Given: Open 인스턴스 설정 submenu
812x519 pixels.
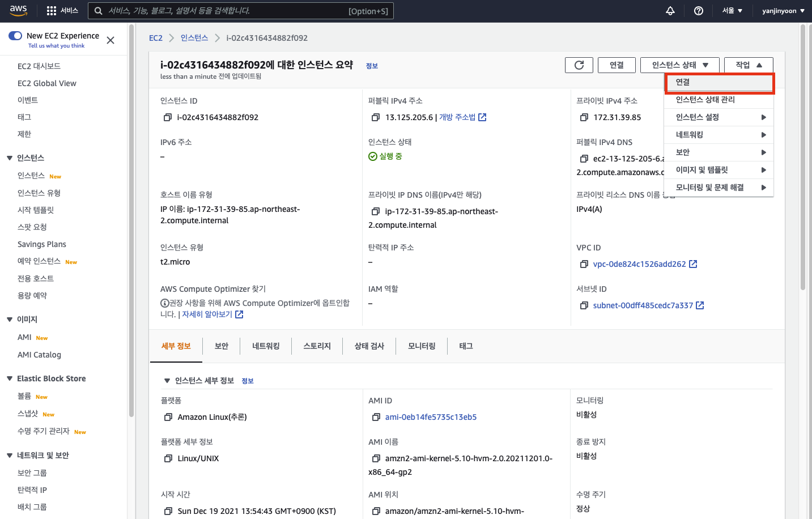Looking at the screenshot, I should [719, 117].
